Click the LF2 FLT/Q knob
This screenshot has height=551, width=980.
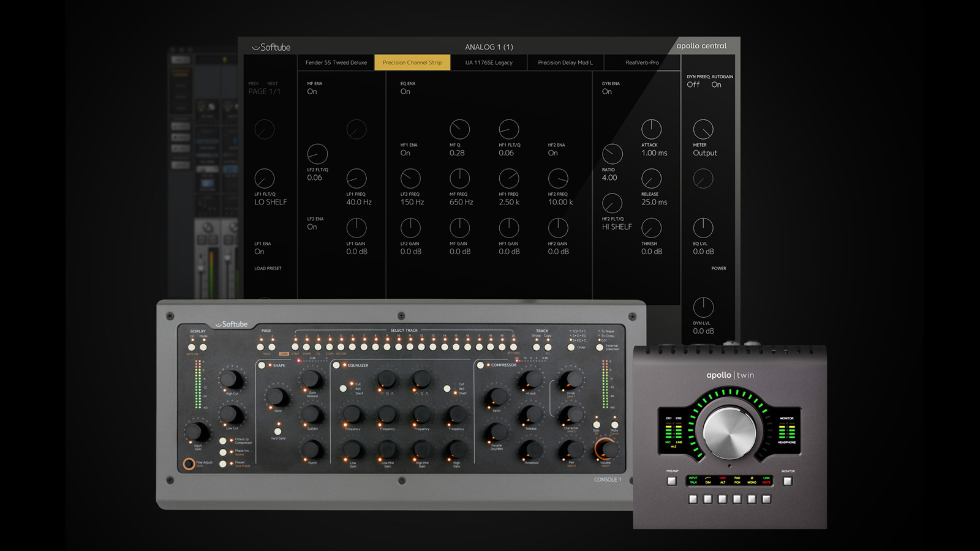317,154
